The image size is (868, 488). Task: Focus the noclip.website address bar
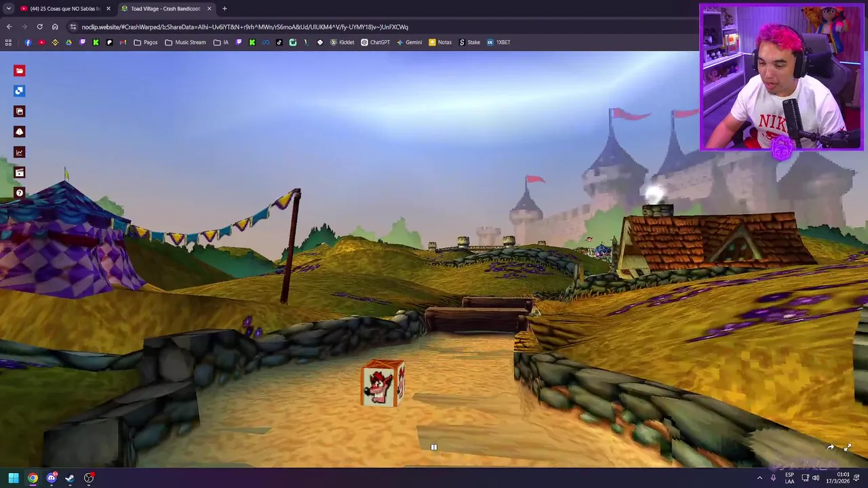pos(380,27)
